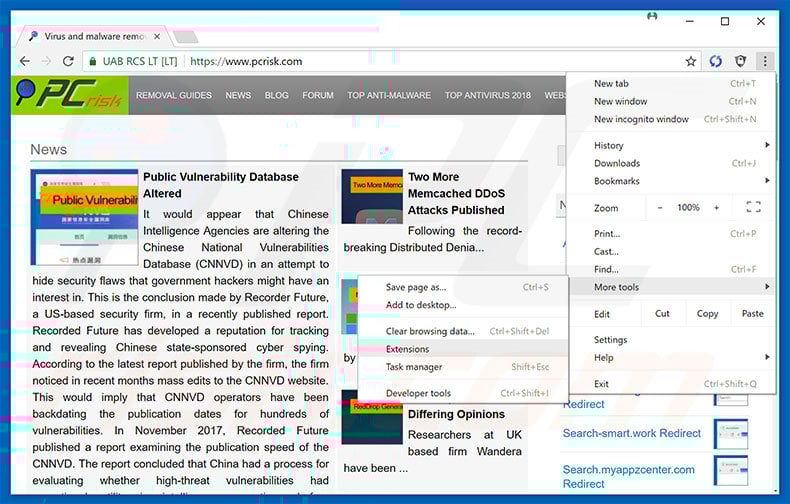The height and width of the screenshot is (504, 790).
Task: Choose Add to desktop... in submenu
Action: click(463, 305)
